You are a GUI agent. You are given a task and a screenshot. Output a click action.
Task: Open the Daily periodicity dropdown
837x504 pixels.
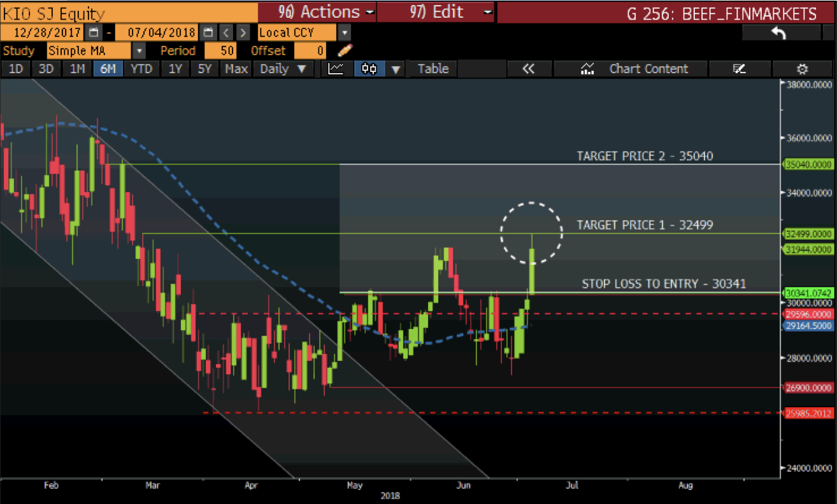[x=284, y=69]
